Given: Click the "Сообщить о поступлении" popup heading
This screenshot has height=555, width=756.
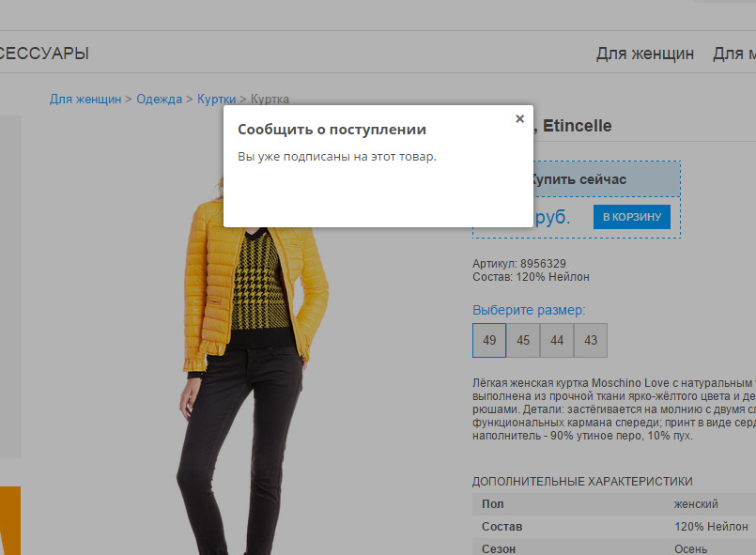Looking at the screenshot, I should pyautogui.click(x=332, y=130).
